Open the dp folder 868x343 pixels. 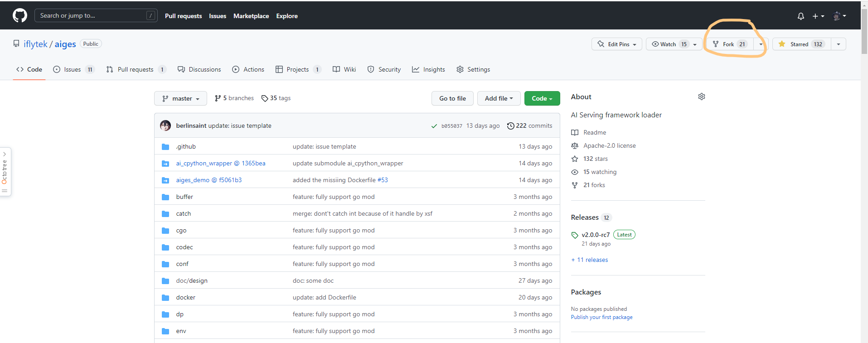pyautogui.click(x=180, y=314)
